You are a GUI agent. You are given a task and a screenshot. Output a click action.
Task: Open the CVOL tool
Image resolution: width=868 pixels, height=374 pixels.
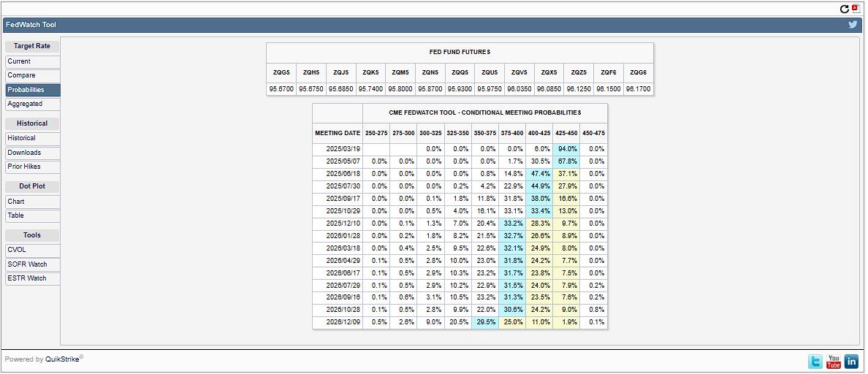click(x=33, y=250)
